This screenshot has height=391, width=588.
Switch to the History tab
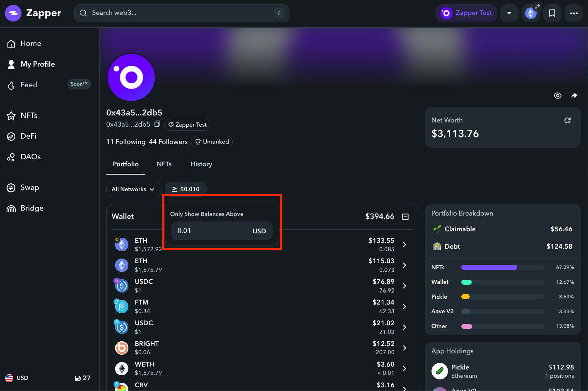click(x=201, y=164)
